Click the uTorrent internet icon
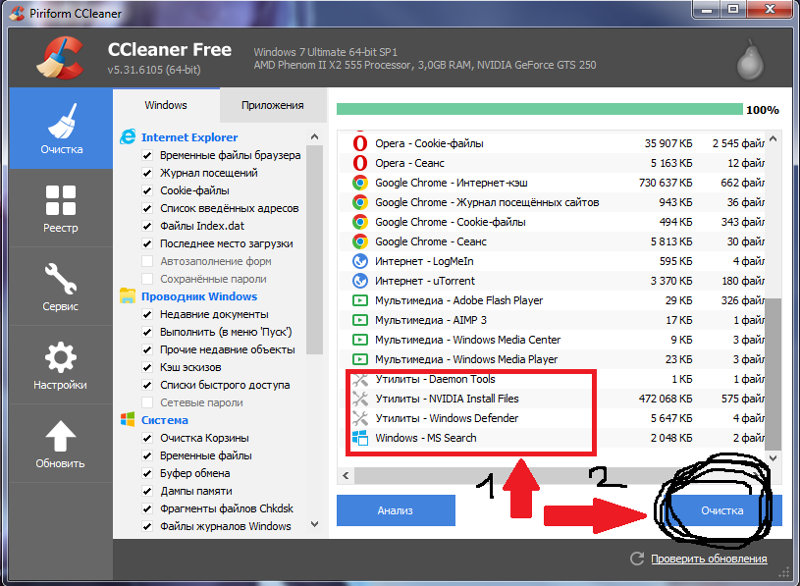The width and height of the screenshot is (800, 586). [x=360, y=281]
